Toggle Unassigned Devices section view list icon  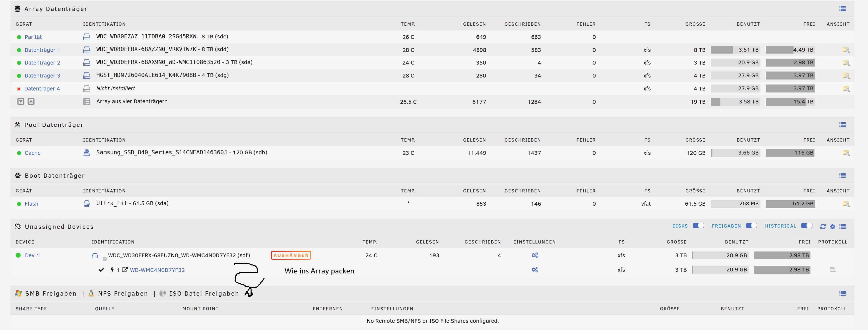coord(843,227)
